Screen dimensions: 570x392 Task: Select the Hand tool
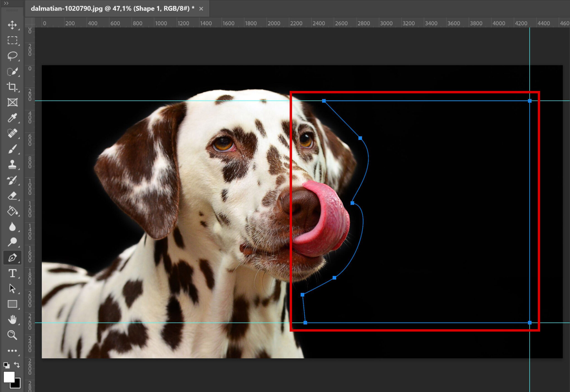[x=12, y=319]
